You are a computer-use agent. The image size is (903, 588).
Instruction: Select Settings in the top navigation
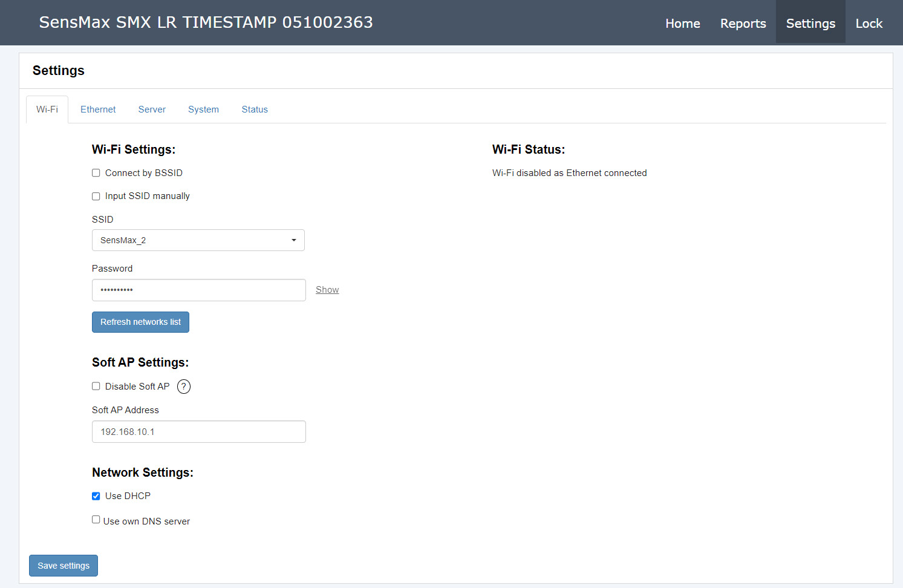pyautogui.click(x=810, y=23)
